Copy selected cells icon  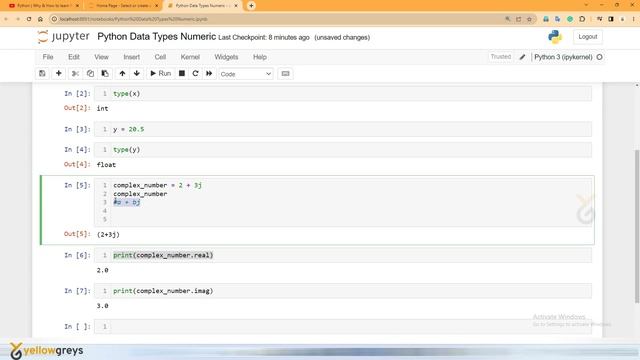90,73
